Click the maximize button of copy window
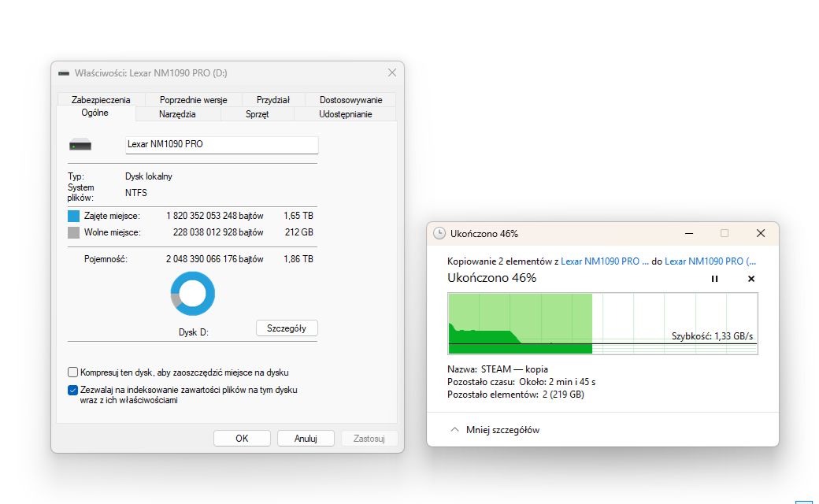 click(724, 233)
